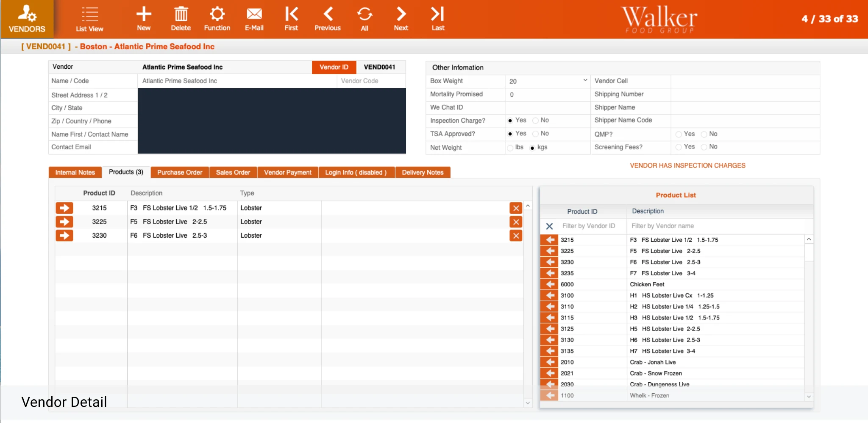Create a New vendor record
Viewport: 868px width, 423px height.
pos(144,19)
